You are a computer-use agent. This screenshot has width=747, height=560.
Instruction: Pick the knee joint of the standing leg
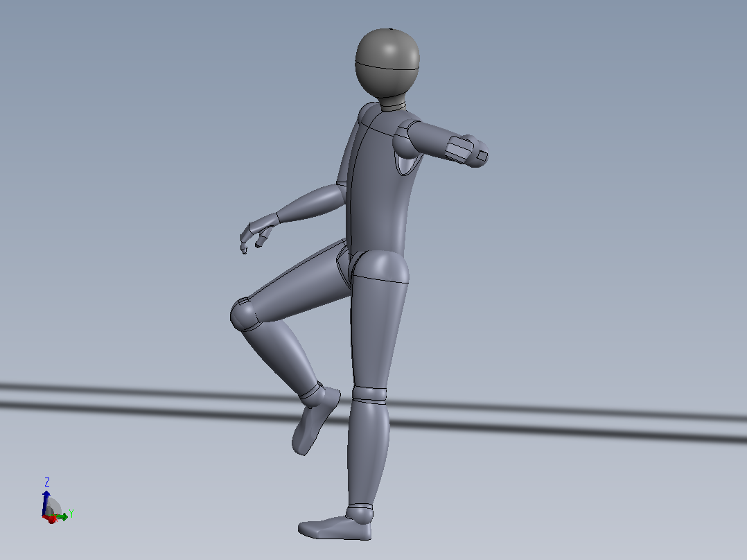(370, 396)
